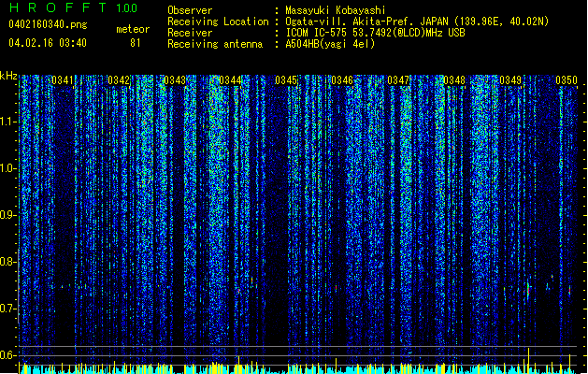Click the 'Observer' field label
The height and width of the screenshot is (374, 588).
(190, 10)
